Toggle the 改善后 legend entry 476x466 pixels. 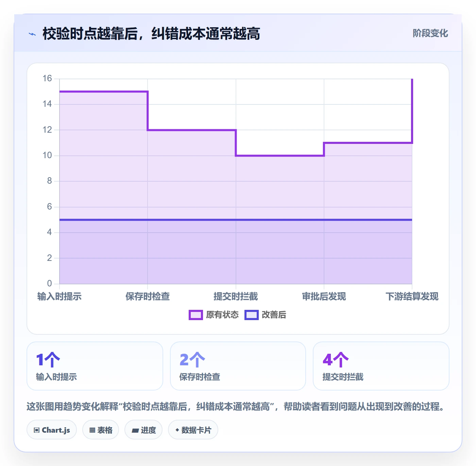pos(266,315)
